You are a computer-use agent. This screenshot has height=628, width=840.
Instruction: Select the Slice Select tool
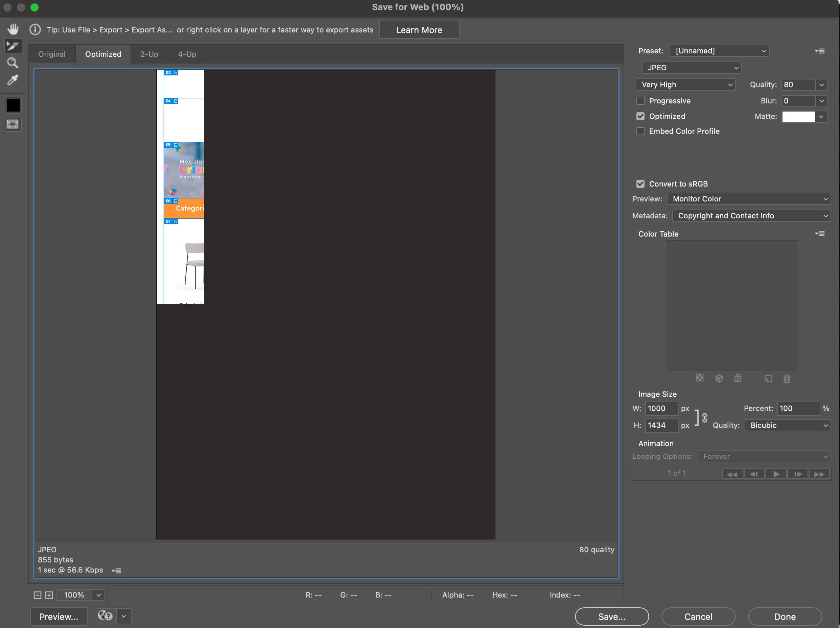13,46
